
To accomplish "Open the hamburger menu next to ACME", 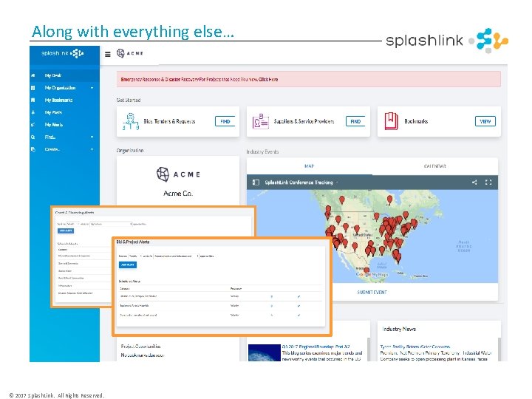I will click(x=108, y=54).
